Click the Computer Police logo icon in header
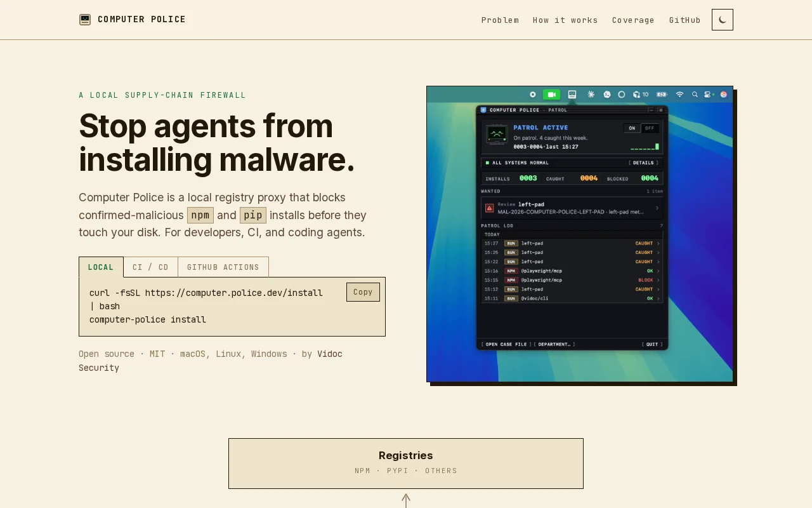This screenshot has height=508, width=812. coord(85,20)
